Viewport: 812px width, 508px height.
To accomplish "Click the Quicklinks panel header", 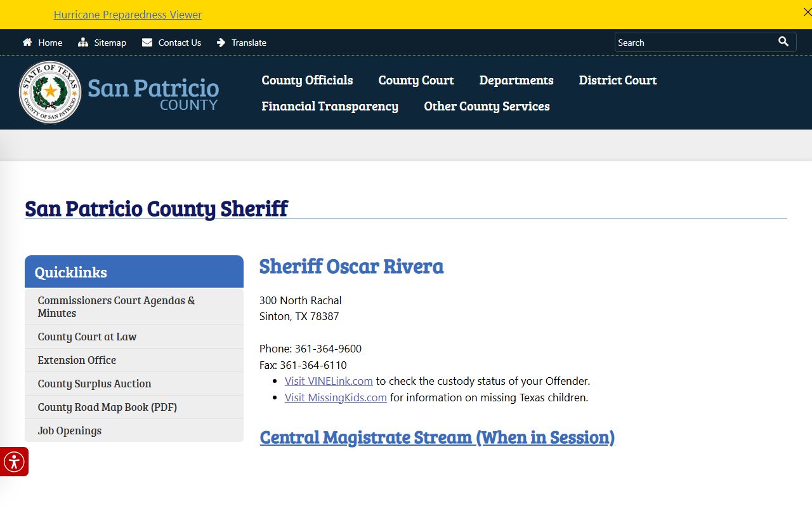I will pyautogui.click(x=134, y=272).
